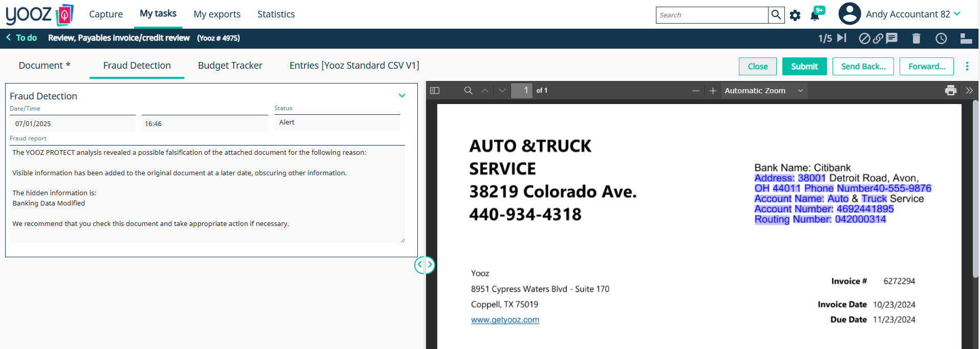
Task: Open the history clock icon
Action: [941, 38]
